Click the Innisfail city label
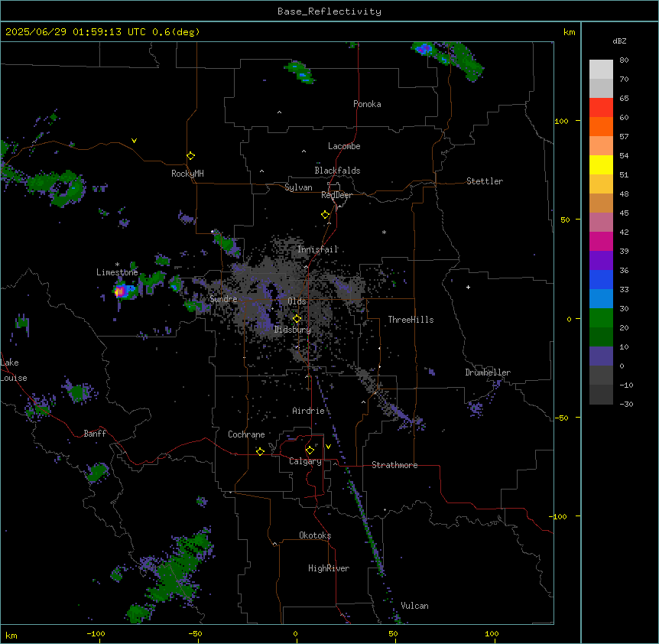Viewport: 659px width, 644px height. [318, 249]
